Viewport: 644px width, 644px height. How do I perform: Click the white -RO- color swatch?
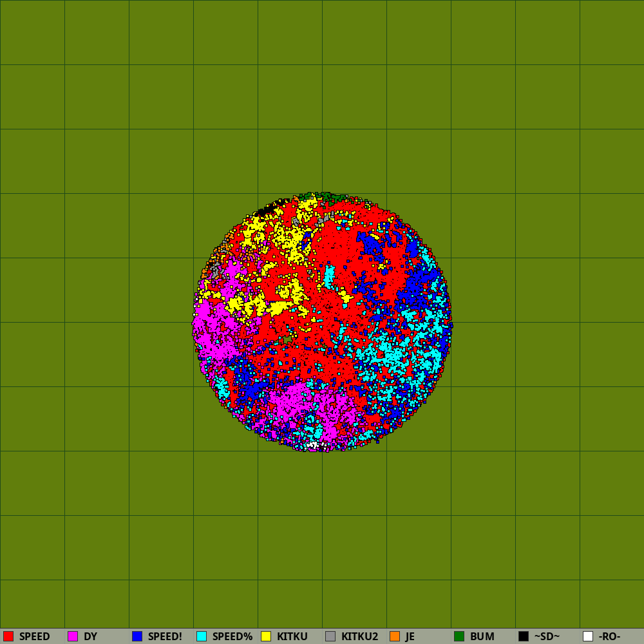tap(588, 636)
